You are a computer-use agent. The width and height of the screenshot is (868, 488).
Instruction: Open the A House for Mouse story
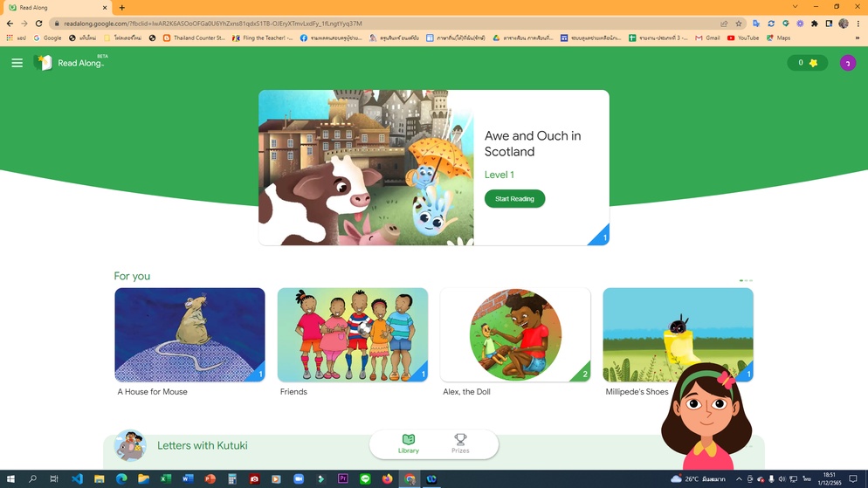189,334
